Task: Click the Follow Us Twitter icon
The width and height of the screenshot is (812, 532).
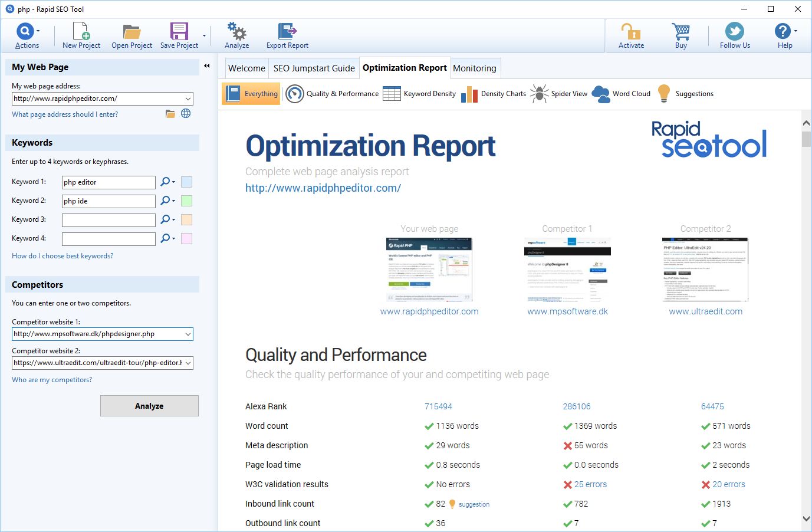Action: pos(735,31)
